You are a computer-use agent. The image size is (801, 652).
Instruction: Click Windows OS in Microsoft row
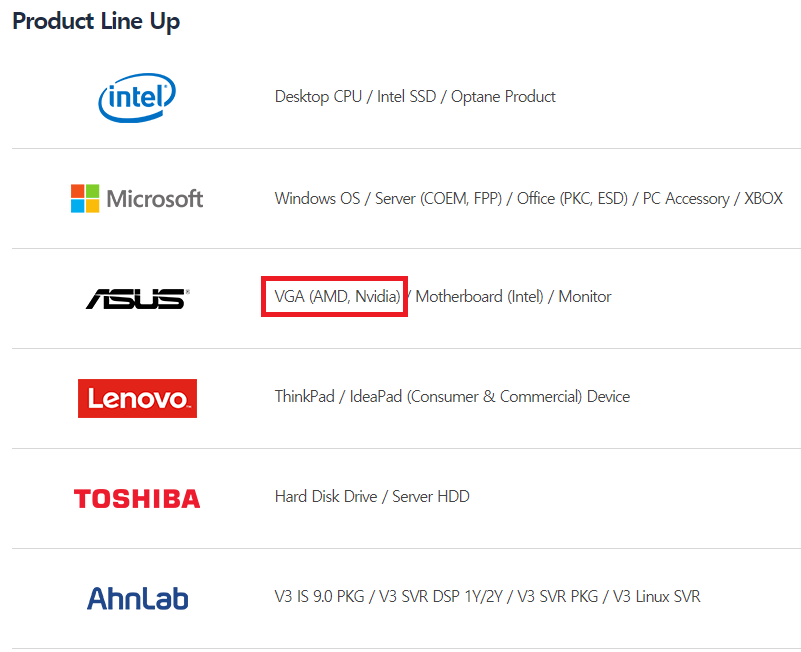(x=317, y=199)
